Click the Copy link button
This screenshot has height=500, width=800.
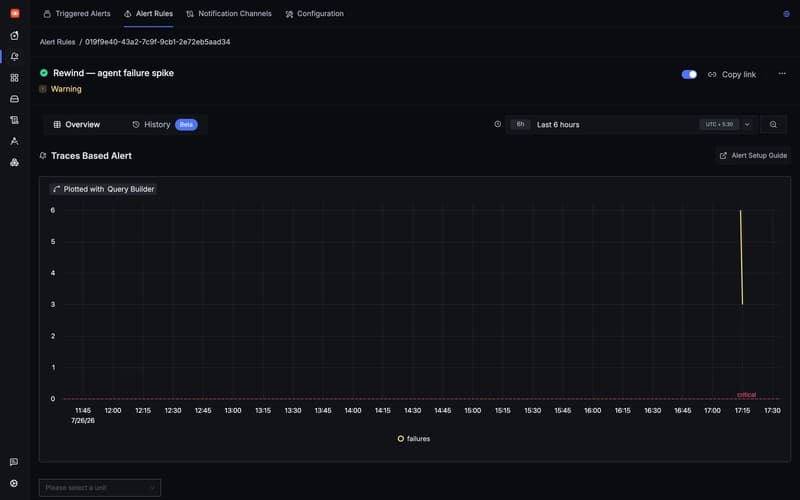[x=732, y=74]
